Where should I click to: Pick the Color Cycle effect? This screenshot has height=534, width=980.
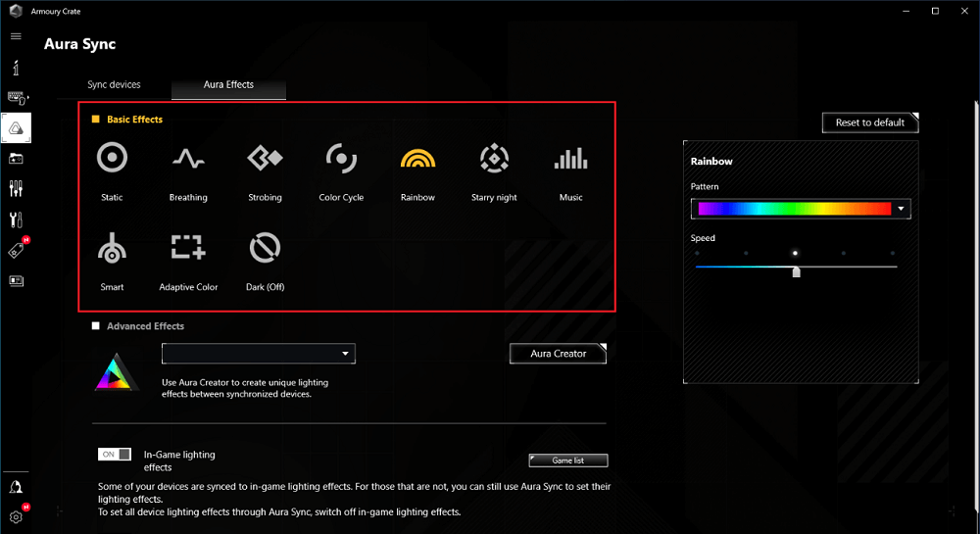(x=341, y=158)
